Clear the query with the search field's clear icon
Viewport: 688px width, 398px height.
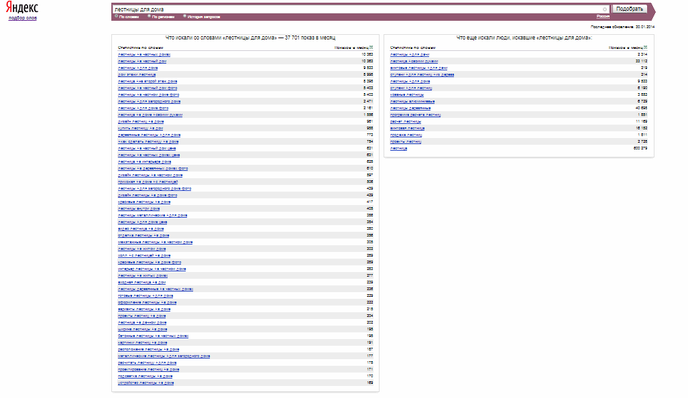tap(605, 9)
